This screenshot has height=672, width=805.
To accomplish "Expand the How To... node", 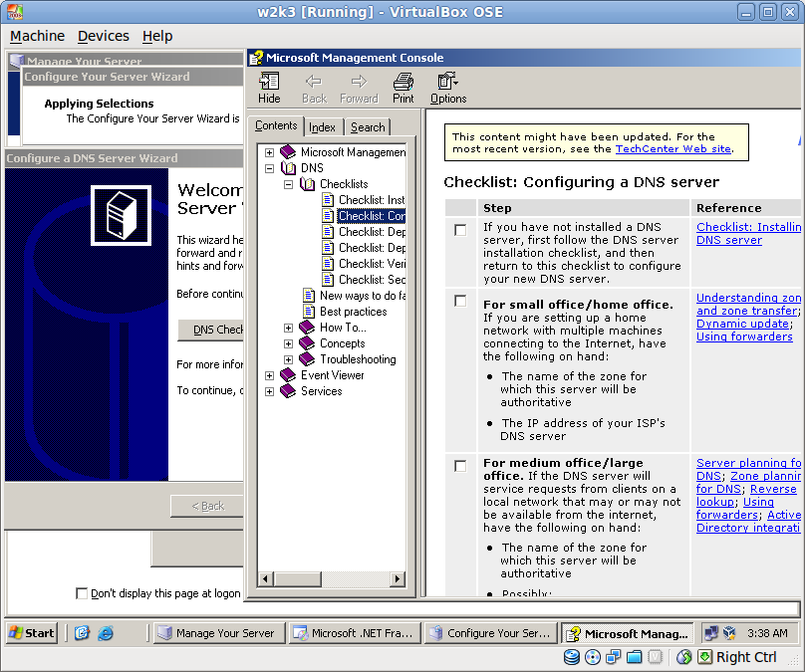I will [288, 328].
